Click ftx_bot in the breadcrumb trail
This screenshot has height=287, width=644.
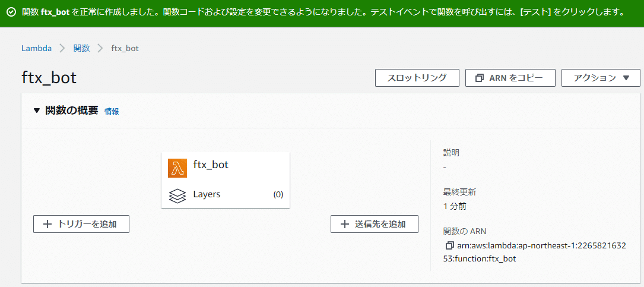125,48
